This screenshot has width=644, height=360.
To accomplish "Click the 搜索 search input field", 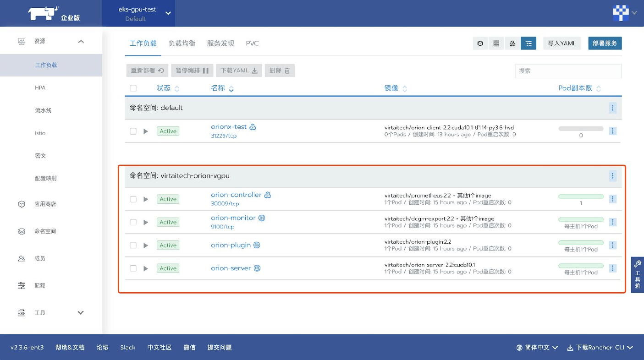I will 568,71.
